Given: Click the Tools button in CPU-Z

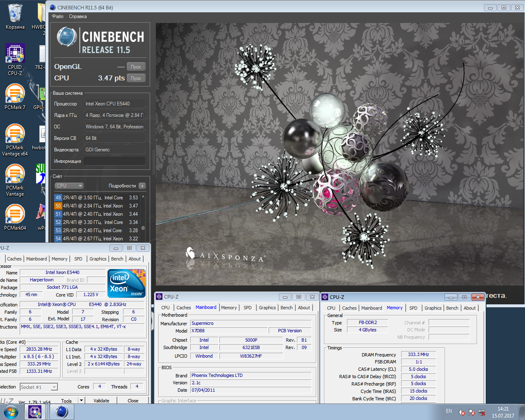Looking at the screenshot, I should pyautogui.click(x=66, y=401).
